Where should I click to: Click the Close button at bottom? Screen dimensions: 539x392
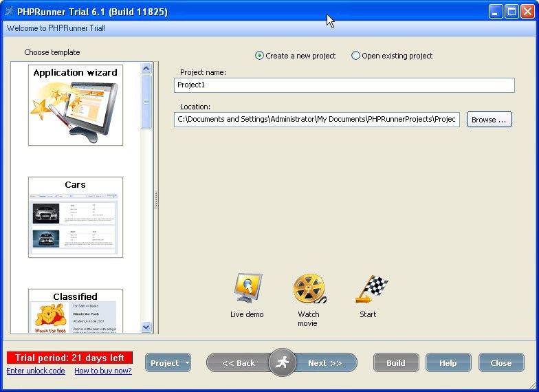pyautogui.click(x=500, y=363)
